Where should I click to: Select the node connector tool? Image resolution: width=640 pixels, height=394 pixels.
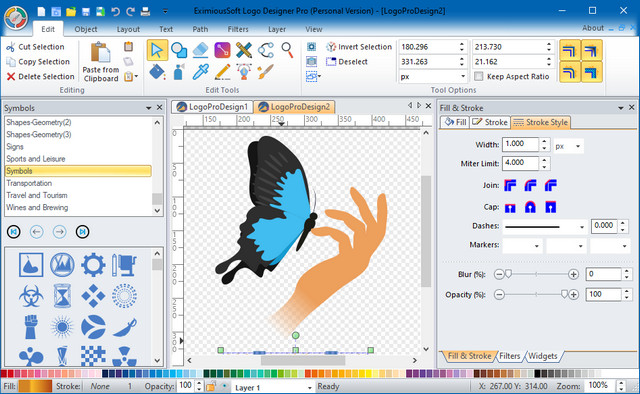coord(266,50)
